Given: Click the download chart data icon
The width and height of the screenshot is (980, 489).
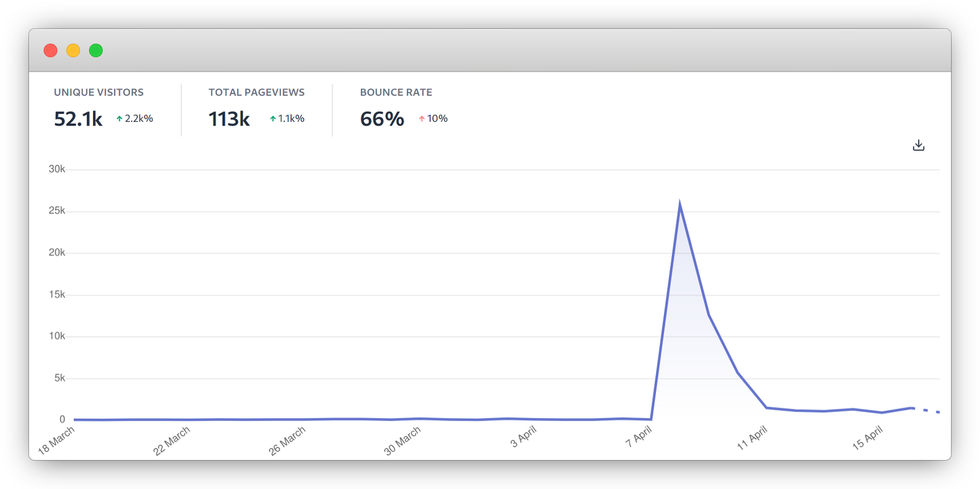Looking at the screenshot, I should [x=918, y=146].
